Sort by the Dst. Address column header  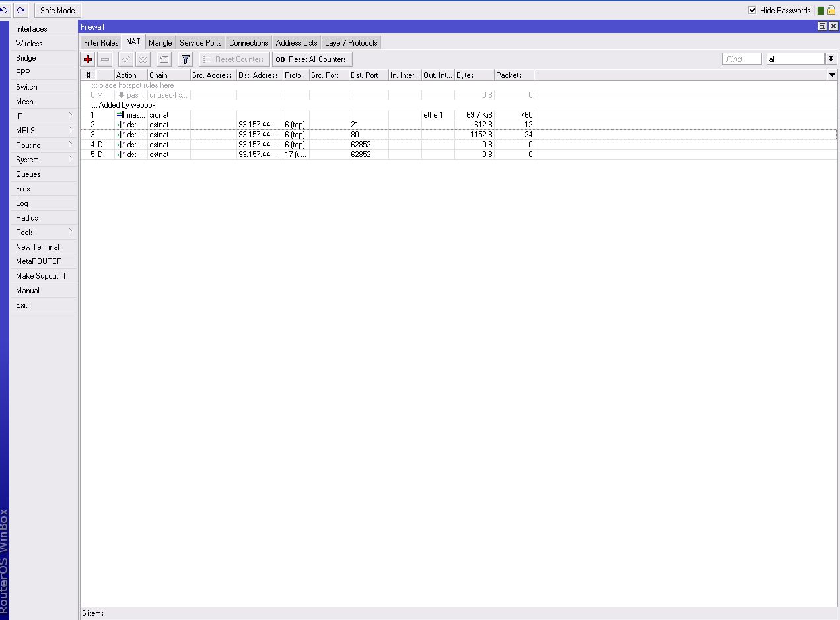pyautogui.click(x=260, y=75)
